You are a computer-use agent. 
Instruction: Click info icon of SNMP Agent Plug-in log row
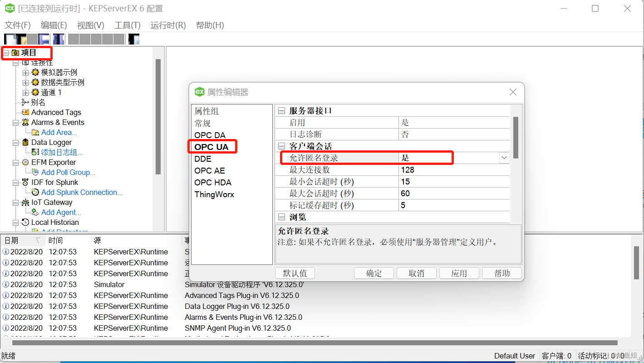point(6,328)
